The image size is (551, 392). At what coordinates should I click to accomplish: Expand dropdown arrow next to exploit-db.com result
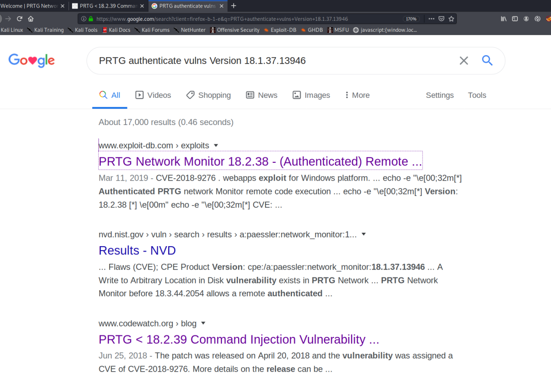(216, 145)
